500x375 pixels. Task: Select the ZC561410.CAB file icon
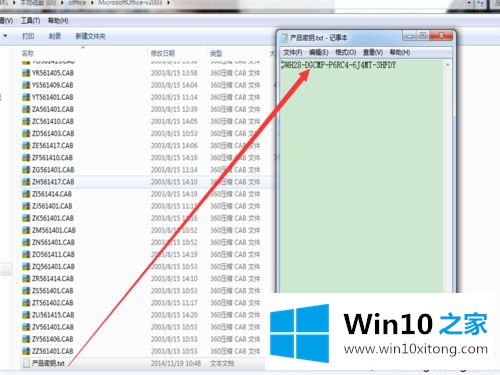(x=26, y=121)
